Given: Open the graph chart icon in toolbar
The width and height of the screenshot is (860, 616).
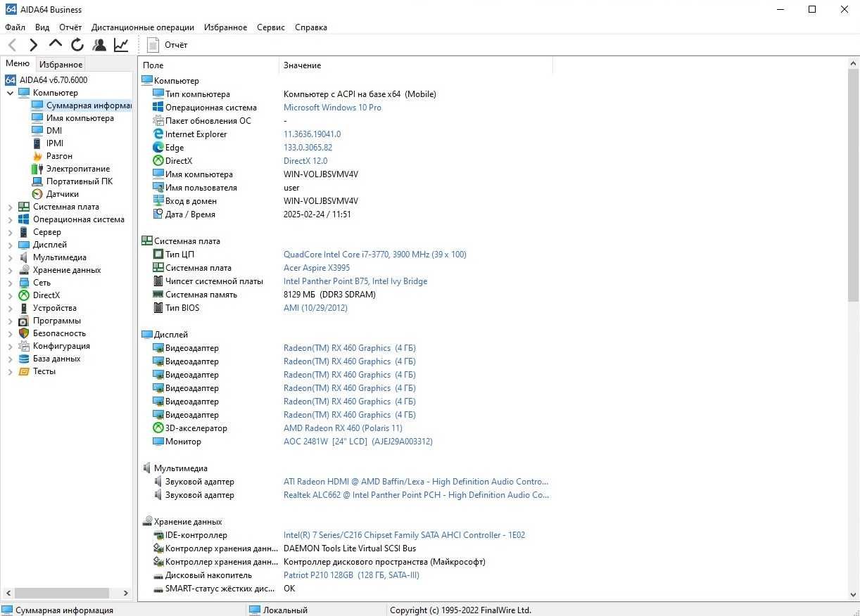Looking at the screenshot, I should [x=121, y=45].
